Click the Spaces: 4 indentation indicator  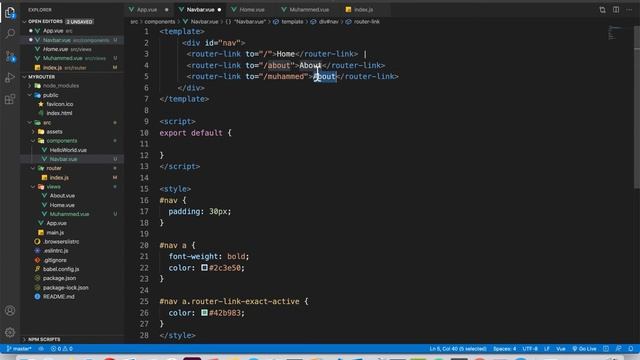(x=504, y=349)
